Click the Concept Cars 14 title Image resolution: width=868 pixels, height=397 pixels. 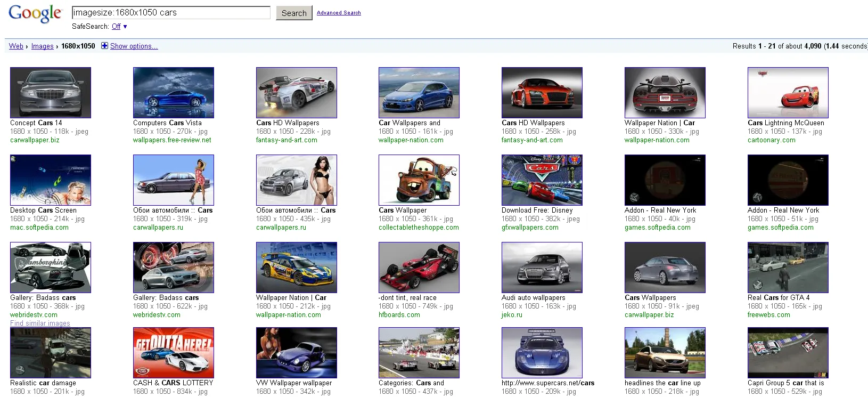tap(36, 123)
